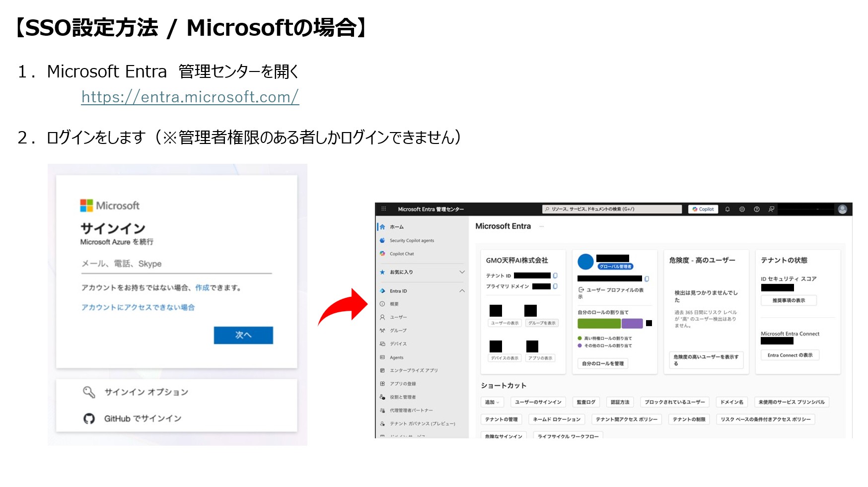Click the テナント ガバナンス sidebar icon
This screenshot has width=868, height=487.
tap(382, 423)
